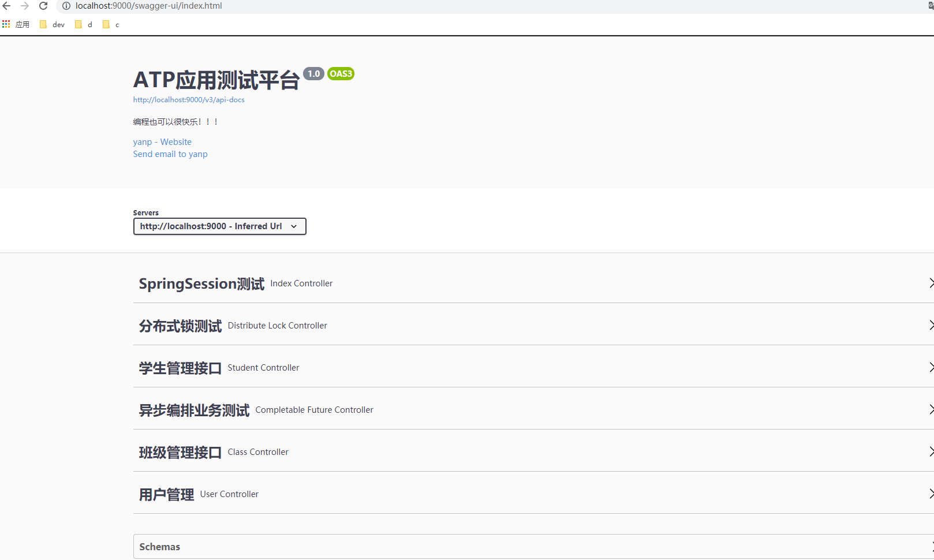Open the http://localhost:9000/v3/api-docs link

(x=188, y=99)
